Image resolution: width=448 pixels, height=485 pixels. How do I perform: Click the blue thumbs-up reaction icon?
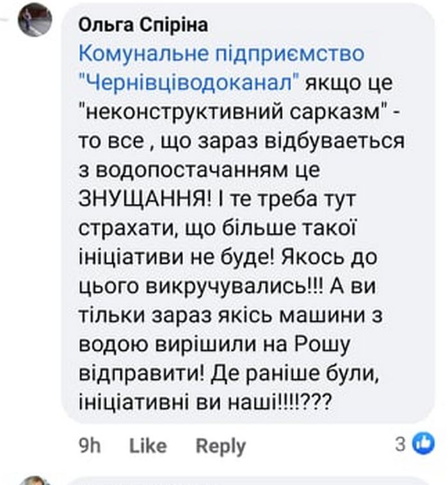point(423,443)
